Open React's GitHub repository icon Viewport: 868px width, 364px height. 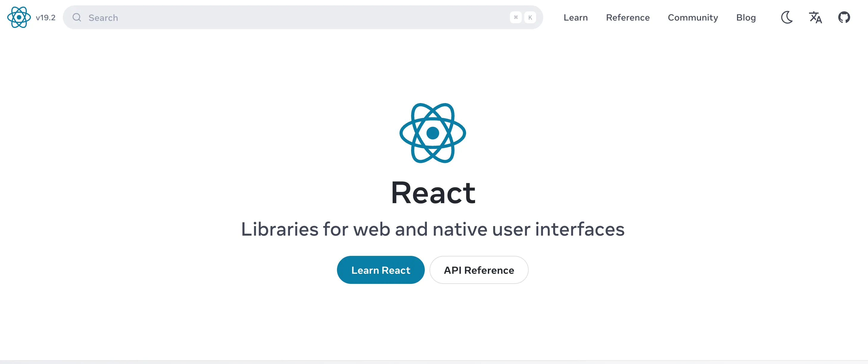click(x=844, y=18)
